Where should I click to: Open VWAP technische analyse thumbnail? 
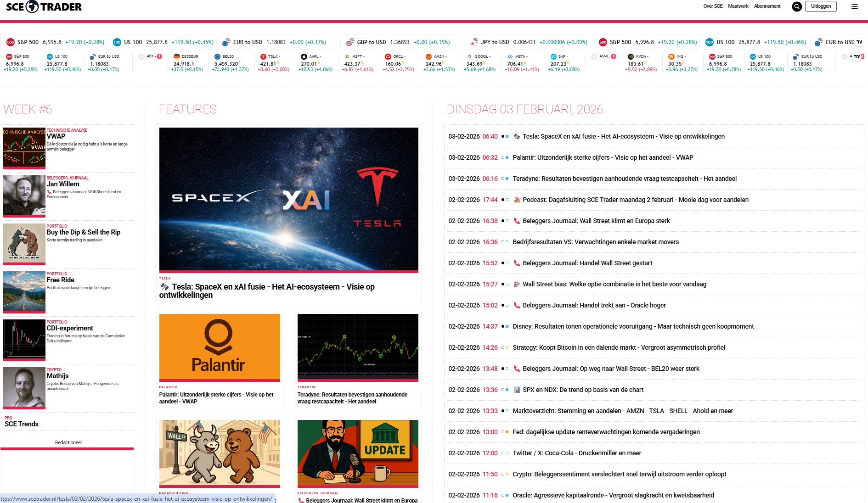pyautogui.click(x=24, y=148)
